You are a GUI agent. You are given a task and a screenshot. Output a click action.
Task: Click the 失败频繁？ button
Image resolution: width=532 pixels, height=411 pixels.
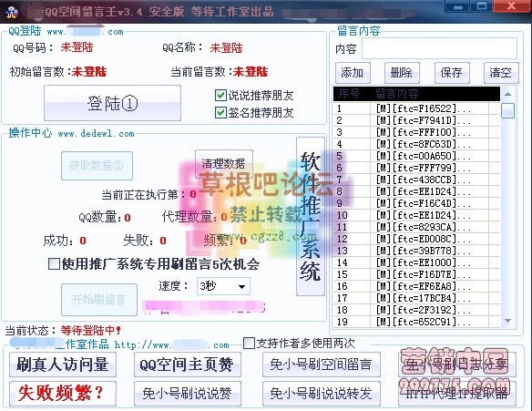(63, 394)
